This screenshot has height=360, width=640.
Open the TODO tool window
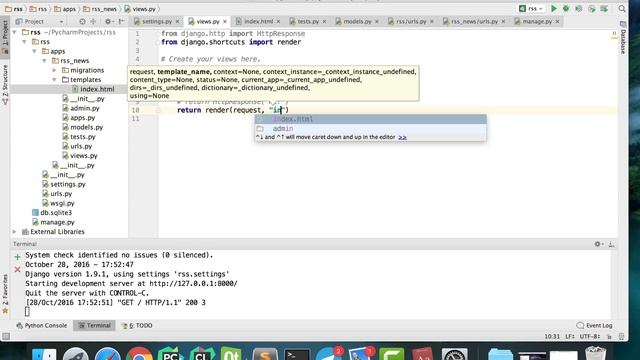pos(137,325)
